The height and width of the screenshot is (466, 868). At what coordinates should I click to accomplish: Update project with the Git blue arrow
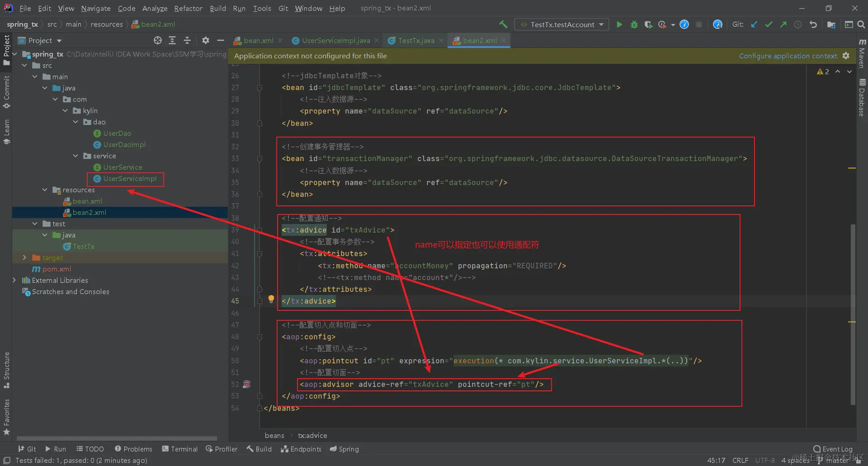[x=754, y=24]
